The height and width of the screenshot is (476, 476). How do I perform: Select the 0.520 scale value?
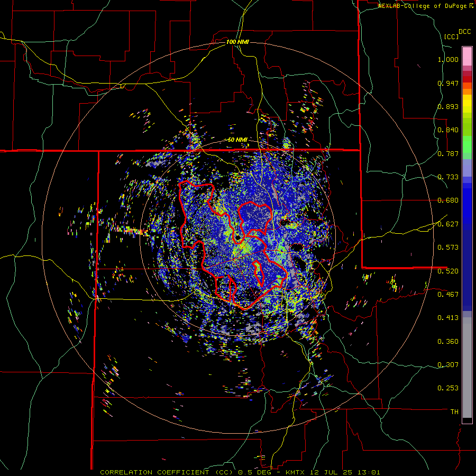pos(448,271)
